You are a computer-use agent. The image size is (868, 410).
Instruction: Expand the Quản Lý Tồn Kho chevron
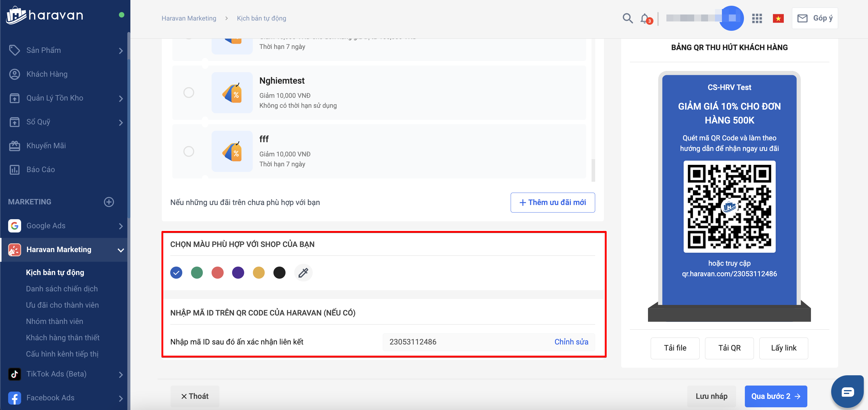121,98
